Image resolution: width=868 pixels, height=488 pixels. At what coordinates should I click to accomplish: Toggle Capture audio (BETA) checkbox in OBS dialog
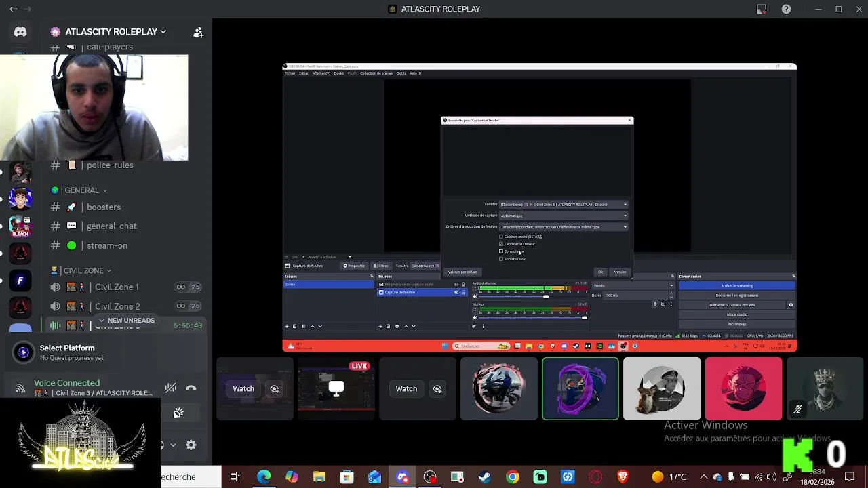click(x=501, y=237)
